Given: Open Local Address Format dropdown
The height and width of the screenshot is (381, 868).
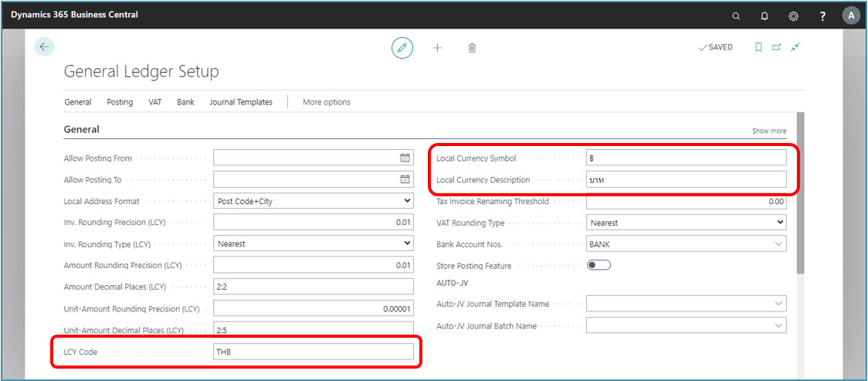Looking at the screenshot, I should tap(314, 201).
